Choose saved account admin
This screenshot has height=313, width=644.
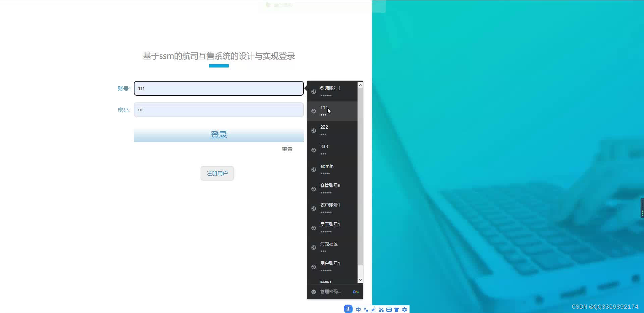[x=332, y=169]
